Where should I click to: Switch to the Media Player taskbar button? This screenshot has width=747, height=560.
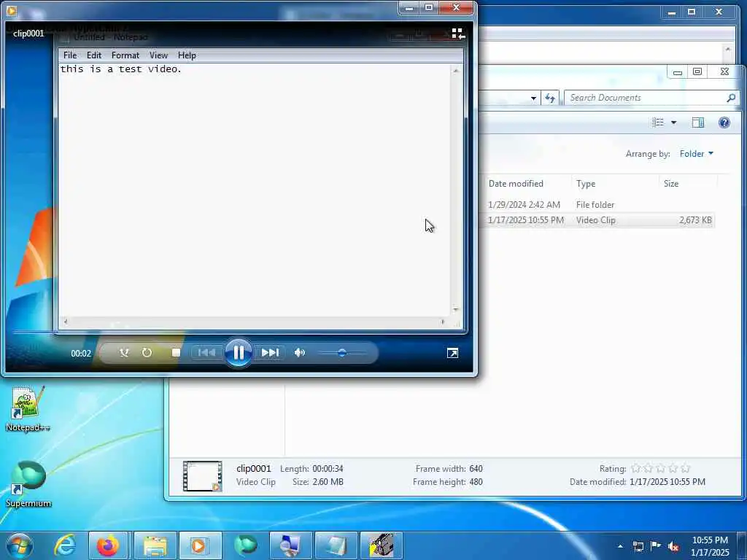click(200, 545)
